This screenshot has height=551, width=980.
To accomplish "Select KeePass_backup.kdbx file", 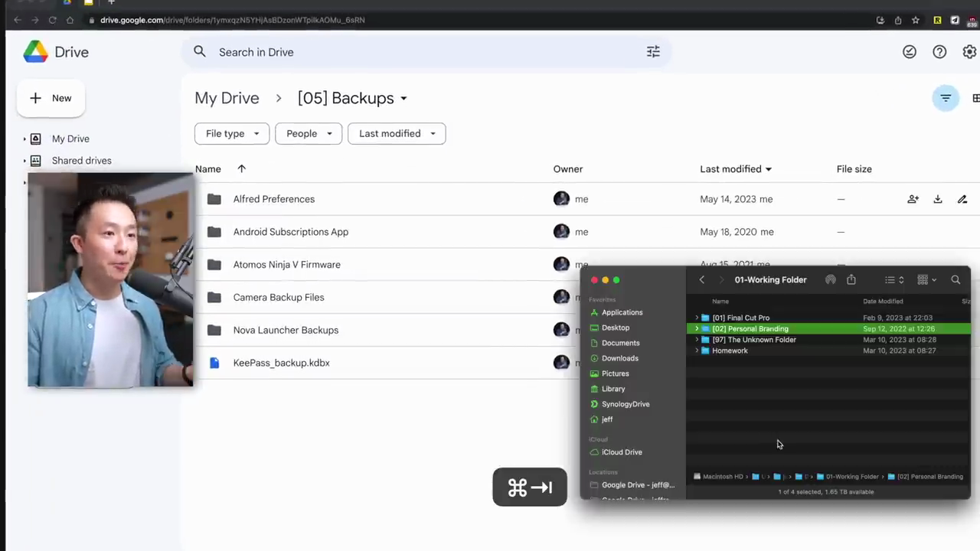I will [x=282, y=364].
